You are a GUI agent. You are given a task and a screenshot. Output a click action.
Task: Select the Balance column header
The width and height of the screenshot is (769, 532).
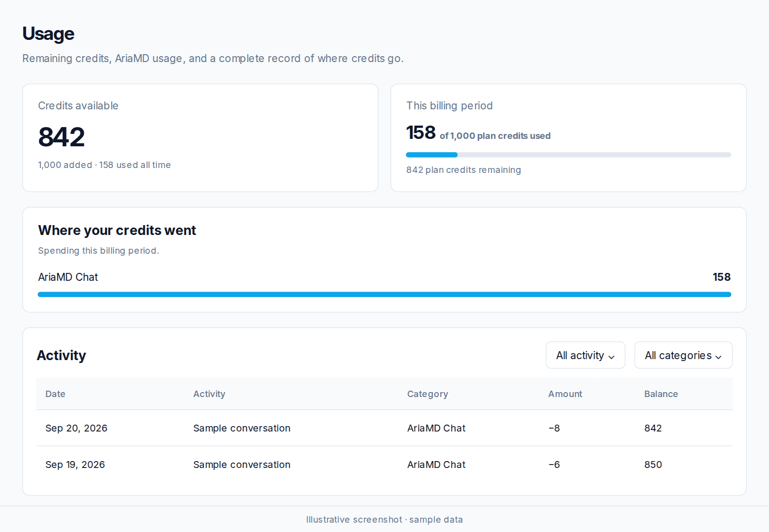click(661, 394)
